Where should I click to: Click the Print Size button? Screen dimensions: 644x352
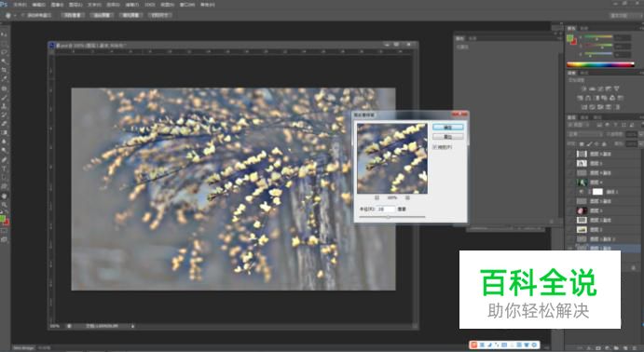click(x=159, y=15)
